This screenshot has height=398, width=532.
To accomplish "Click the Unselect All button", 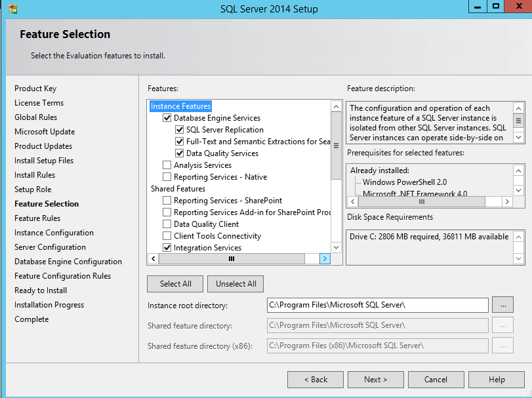I will [x=235, y=284].
